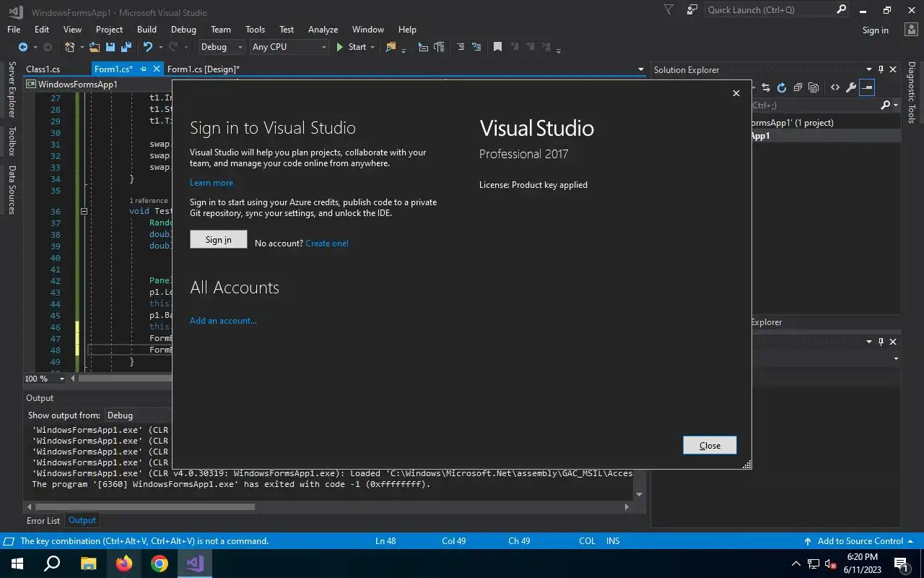Open the Show output from dropdown

(x=137, y=415)
